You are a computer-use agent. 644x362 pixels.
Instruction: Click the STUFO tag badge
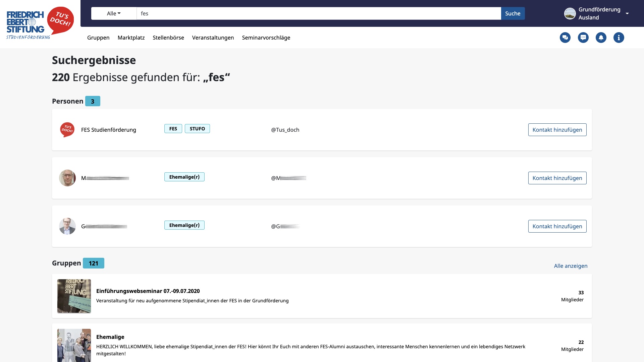point(197,129)
